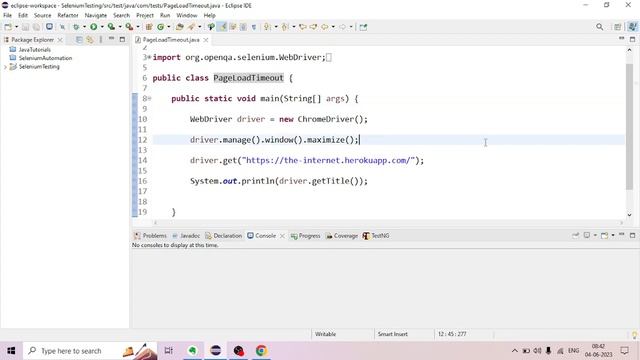Screen dimensions: 640x360
Task: Open Package Explorer view menu
Action: pos(101,40)
